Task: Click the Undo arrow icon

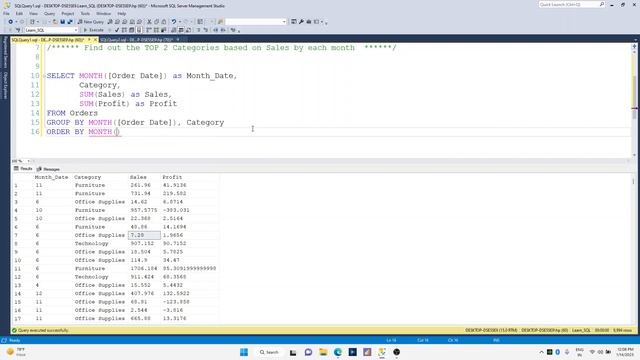Action: pos(174,22)
